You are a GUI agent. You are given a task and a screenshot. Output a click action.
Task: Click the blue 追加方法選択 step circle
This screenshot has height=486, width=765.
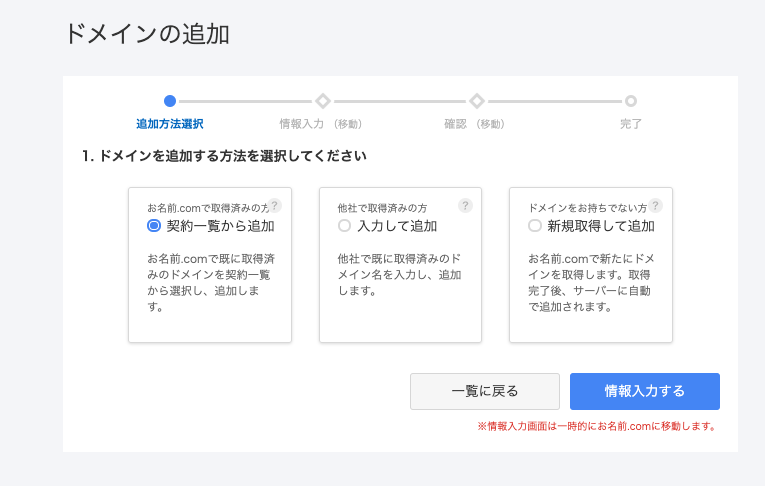pyautogui.click(x=170, y=101)
